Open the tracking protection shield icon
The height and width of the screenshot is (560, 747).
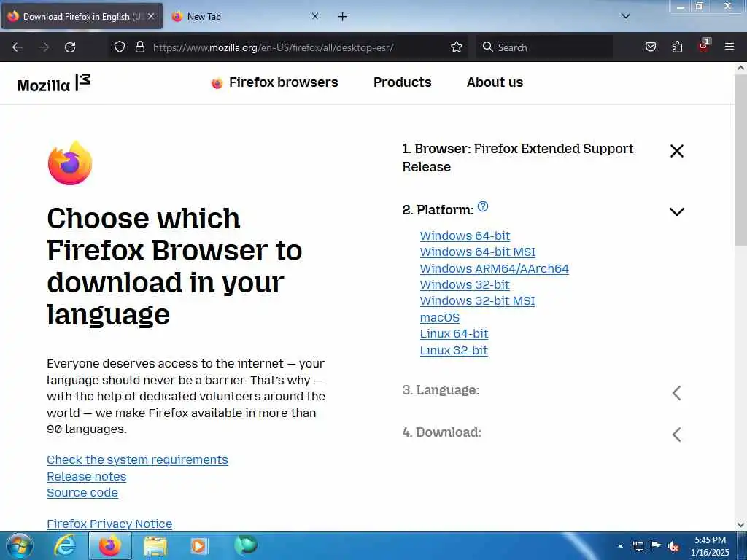[x=120, y=47]
